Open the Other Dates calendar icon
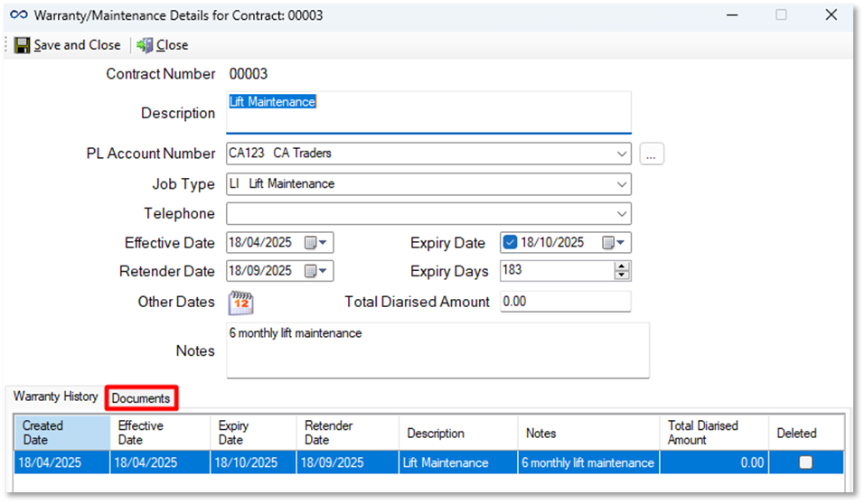This screenshot has height=504, width=865. point(241,303)
